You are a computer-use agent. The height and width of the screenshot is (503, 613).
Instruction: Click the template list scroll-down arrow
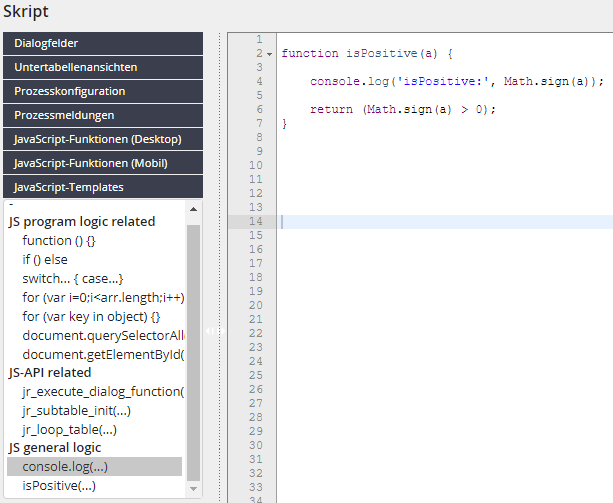click(x=194, y=491)
